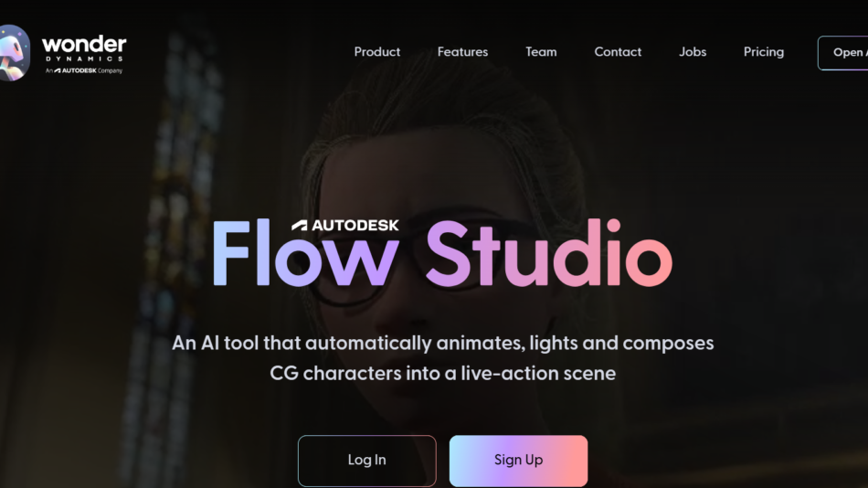Go to the Features section
868x488 pixels.
pos(463,52)
